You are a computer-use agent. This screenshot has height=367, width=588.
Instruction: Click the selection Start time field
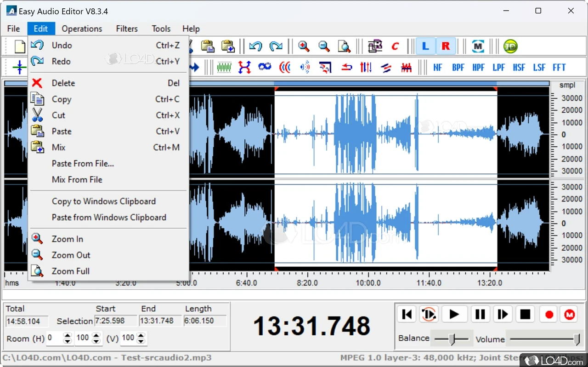[x=115, y=321]
